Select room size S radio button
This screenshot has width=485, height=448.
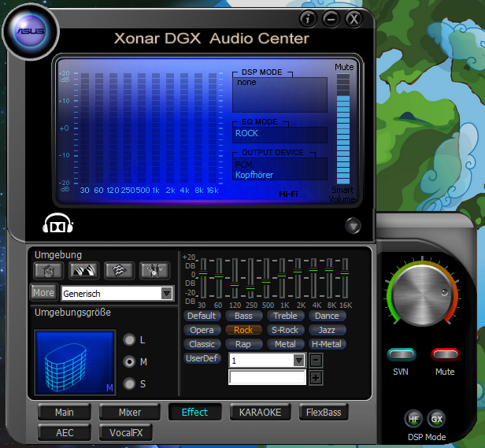click(x=129, y=383)
